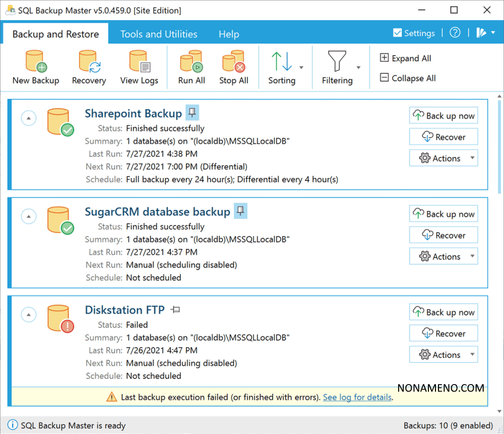
Task: Pin the Diskstation FTP job
Action: pos(175,310)
